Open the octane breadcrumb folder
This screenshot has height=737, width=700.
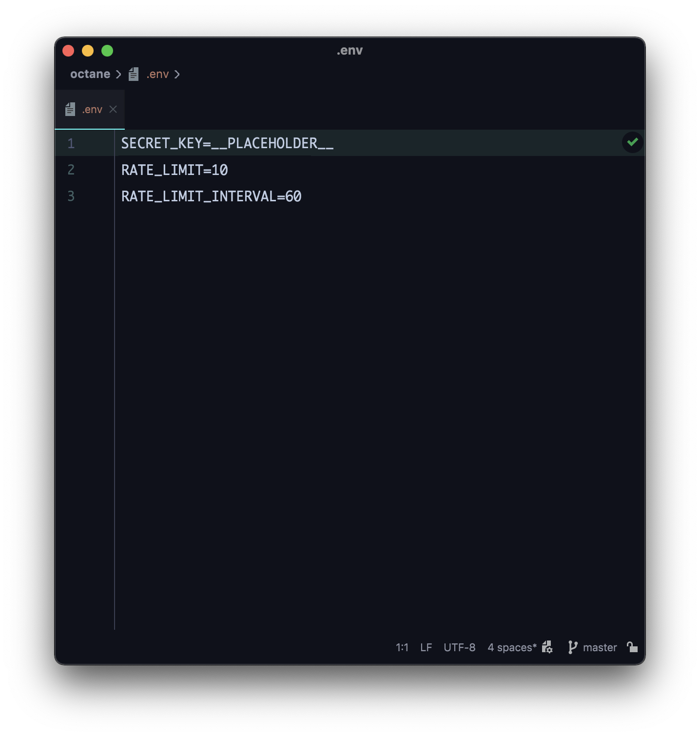[x=90, y=74]
